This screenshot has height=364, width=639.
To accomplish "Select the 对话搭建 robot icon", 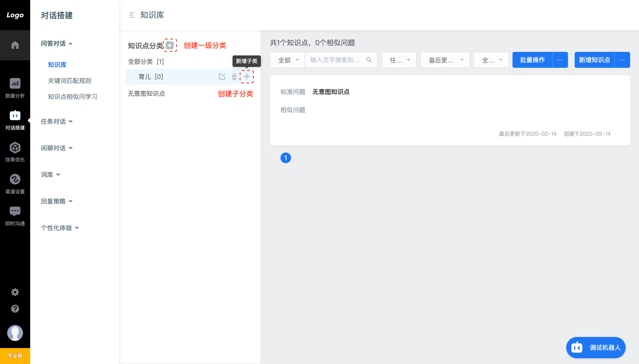I will (15, 115).
